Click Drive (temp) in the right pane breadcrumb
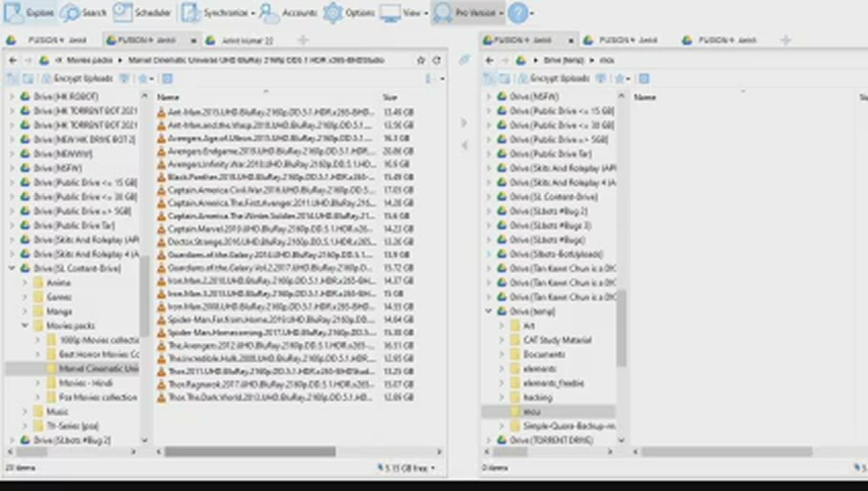 point(564,60)
